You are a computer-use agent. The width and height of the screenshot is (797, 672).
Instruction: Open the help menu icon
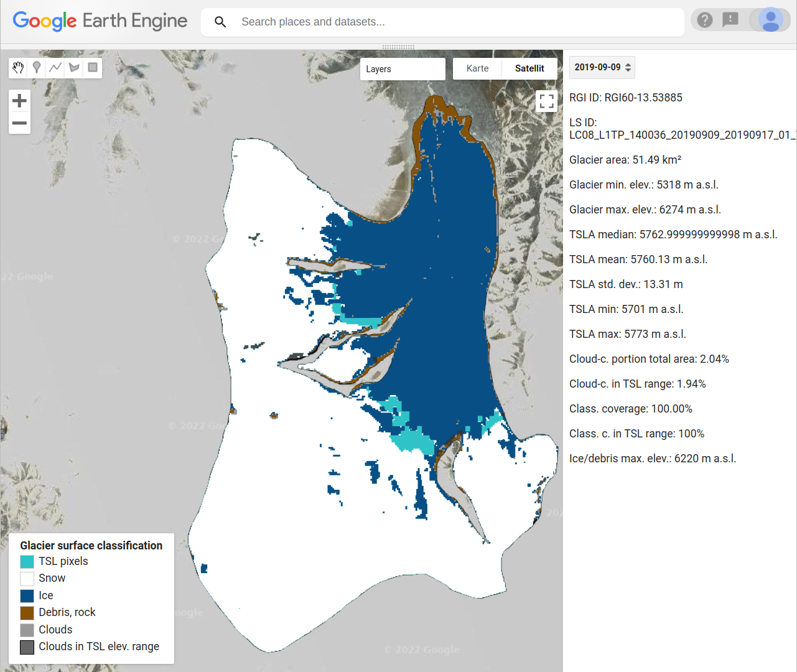coord(704,21)
